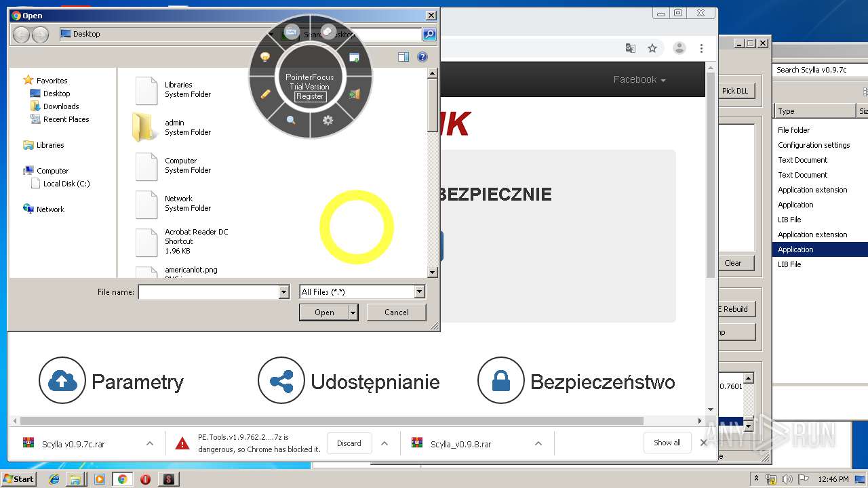This screenshot has height=488, width=868.
Task: Click the Bezpieczeństwo lock icon
Action: pos(501,381)
